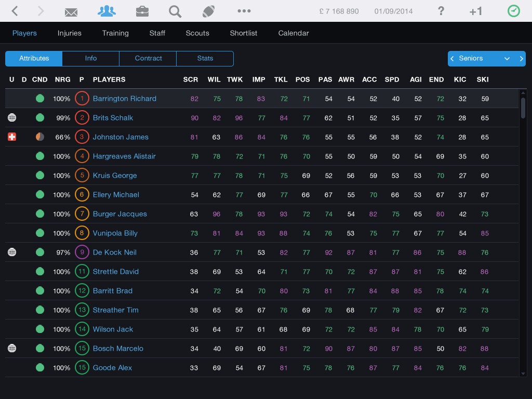532x399 pixels.
Task: Click the left chevron beside Seniors selector
Action: pos(452,59)
